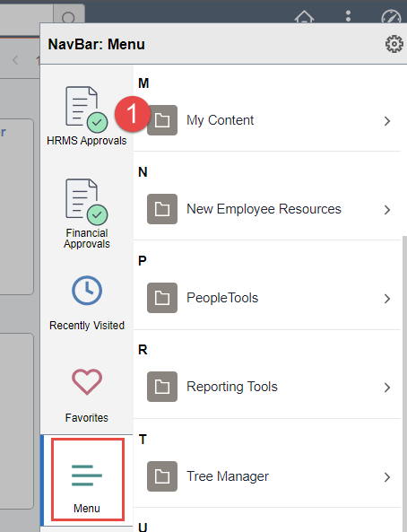Screen dimensions: 407x532
Task: Open the Financial Approvals tile
Action: [x=86, y=214]
